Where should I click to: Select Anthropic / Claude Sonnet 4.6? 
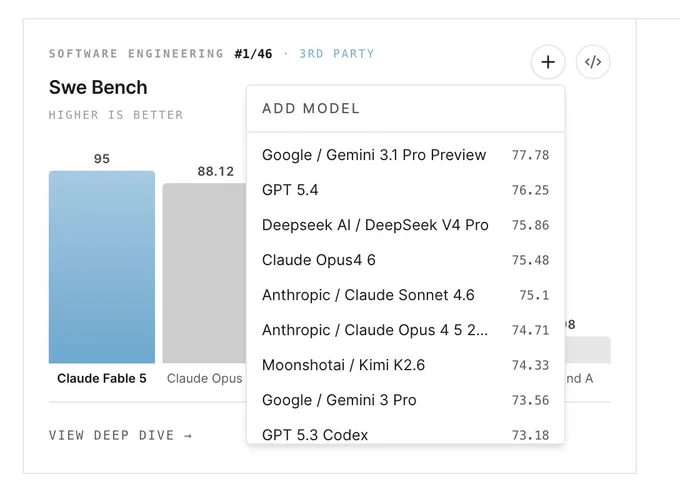(x=405, y=295)
